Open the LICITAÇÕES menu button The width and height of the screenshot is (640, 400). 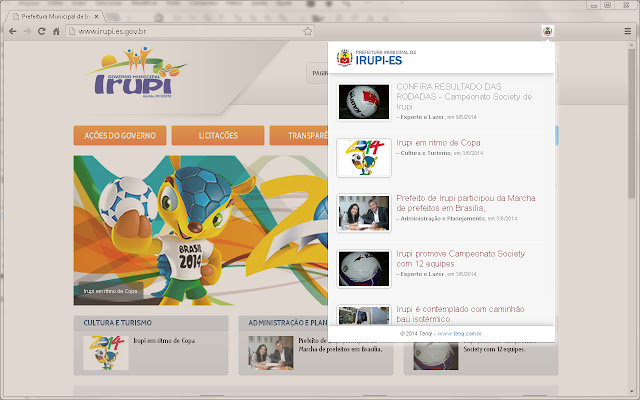point(218,136)
